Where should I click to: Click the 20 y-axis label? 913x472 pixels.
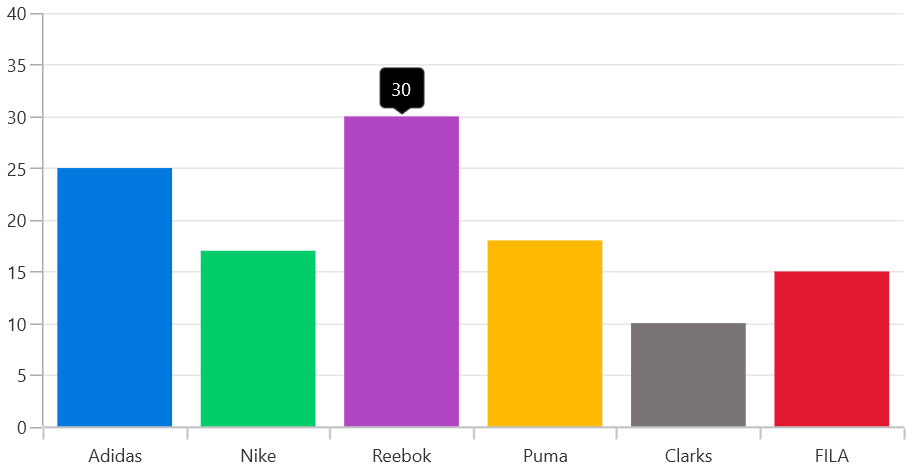pyautogui.click(x=17, y=221)
